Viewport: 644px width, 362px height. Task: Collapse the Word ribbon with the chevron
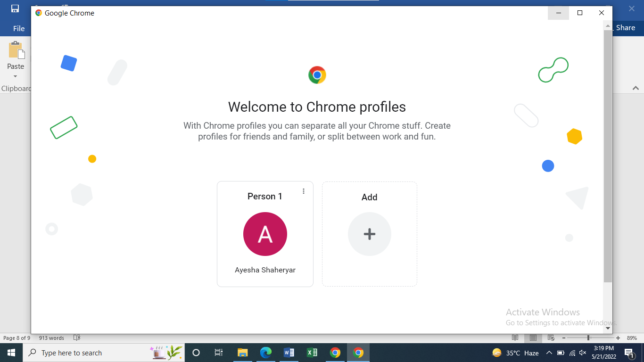pos(636,88)
